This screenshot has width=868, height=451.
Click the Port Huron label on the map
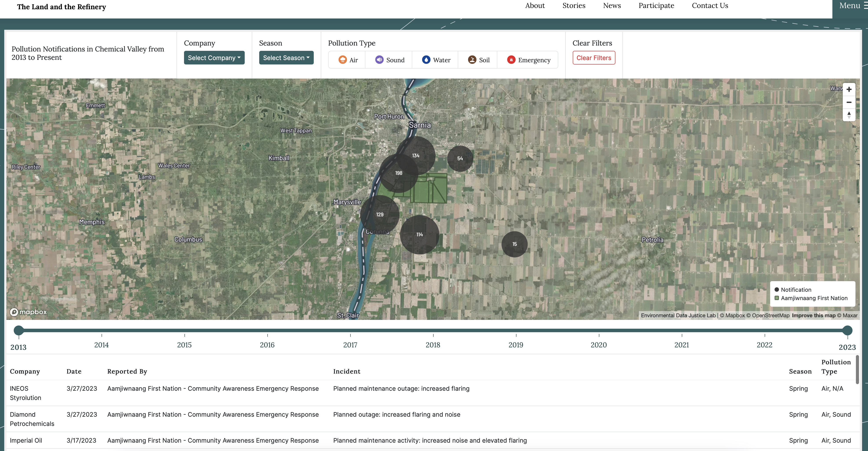[389, 117]
